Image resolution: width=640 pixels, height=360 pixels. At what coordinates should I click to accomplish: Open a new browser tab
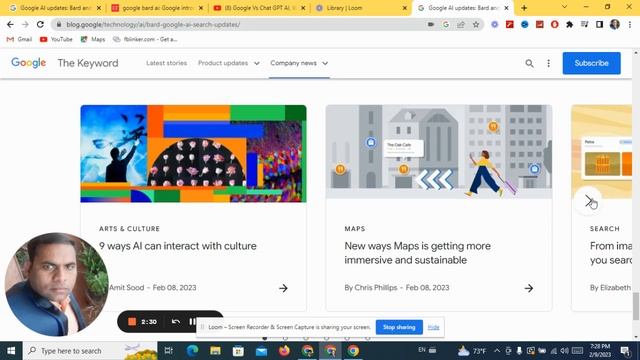(524, 8)
